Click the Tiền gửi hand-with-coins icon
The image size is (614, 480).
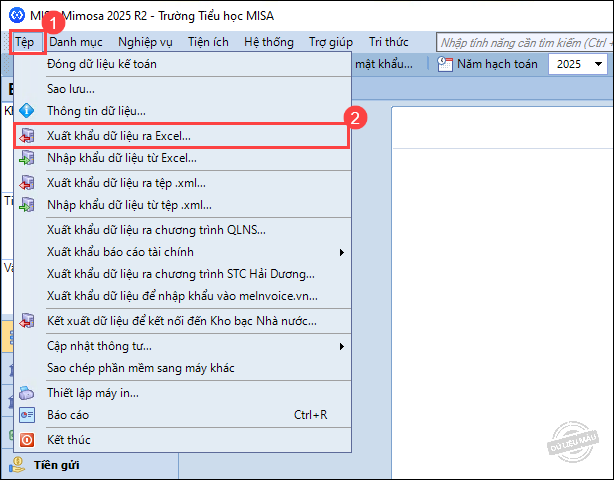point(16,465)
